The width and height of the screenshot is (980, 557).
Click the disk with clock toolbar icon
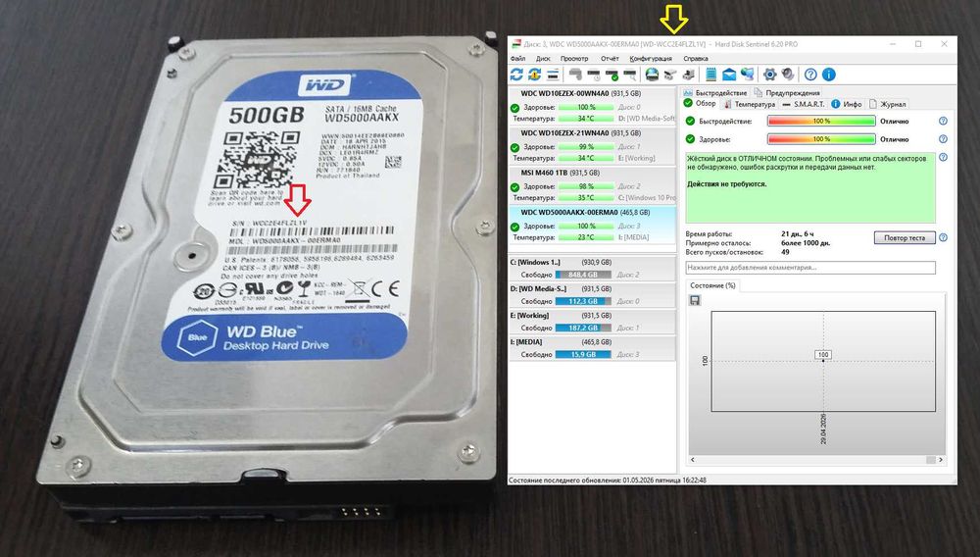pos(594,75)
